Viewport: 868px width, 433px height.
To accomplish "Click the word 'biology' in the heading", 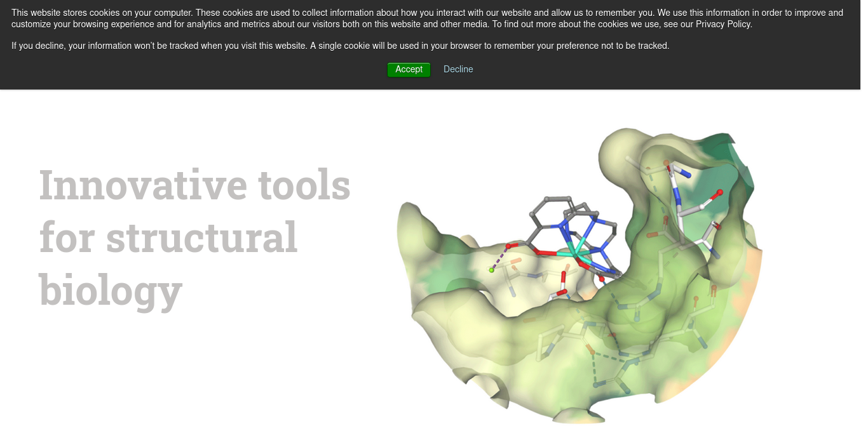I will click(x=111, y=289).
